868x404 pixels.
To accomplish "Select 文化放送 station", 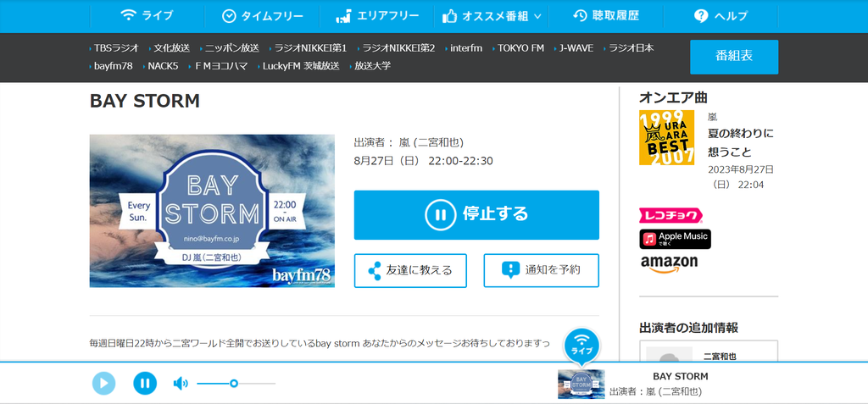I will (170, 48).
